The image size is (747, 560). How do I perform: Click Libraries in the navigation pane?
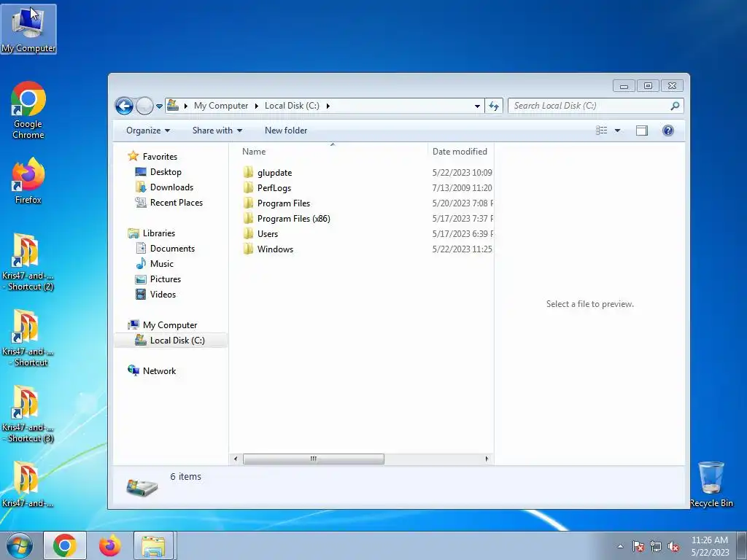[x=158, y=233]
